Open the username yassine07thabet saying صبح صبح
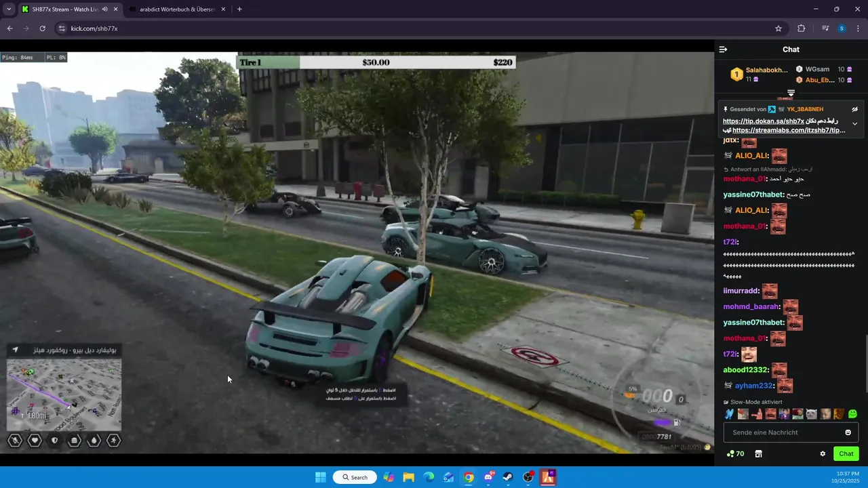Viewport: 868px width, 488px height. (753, 195)
